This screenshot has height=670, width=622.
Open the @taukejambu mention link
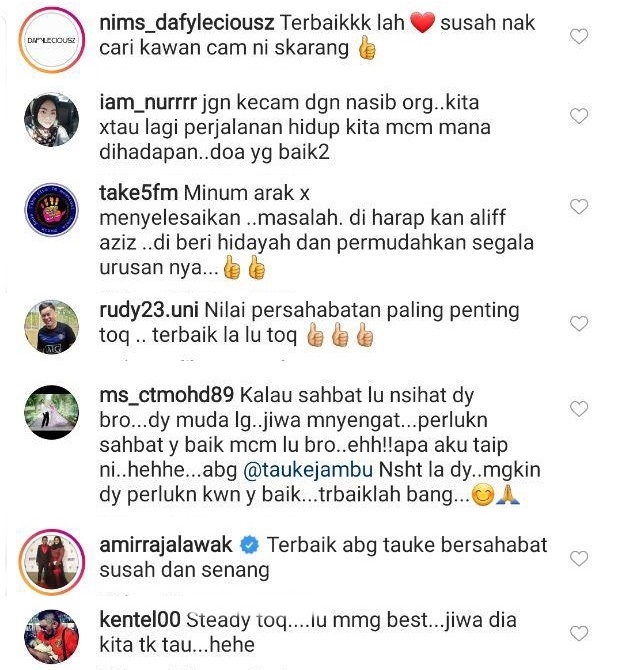tap(308, 470)
